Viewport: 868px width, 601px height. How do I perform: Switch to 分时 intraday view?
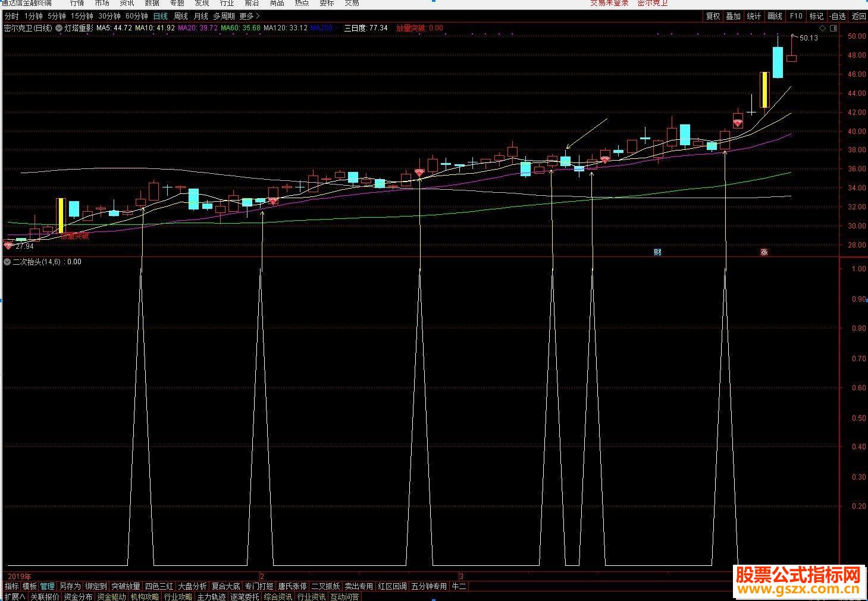pos(11,17)
